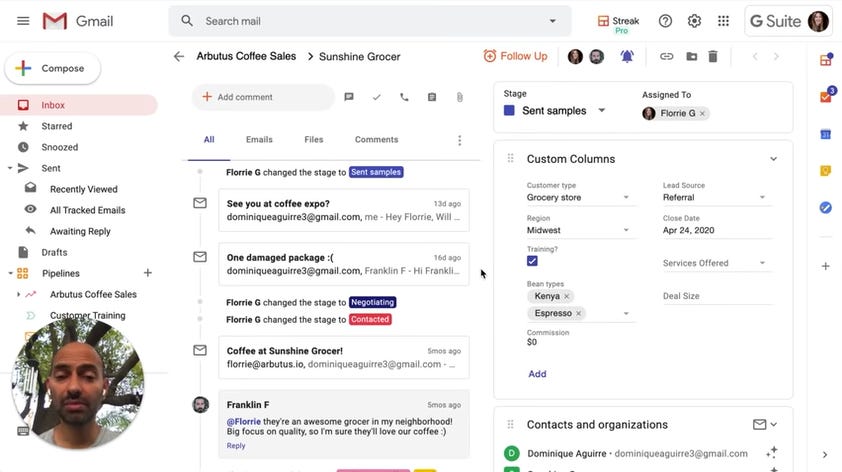Click Add link in Custom Columns
Screen dimensions: 842x472
click(x=537, y=374)
